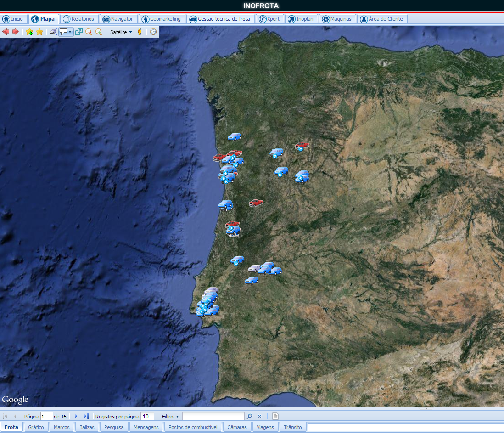This screenshot has height=435, width=504.
Task: Select the Mapa tab
Action: (x=44, y=19)
